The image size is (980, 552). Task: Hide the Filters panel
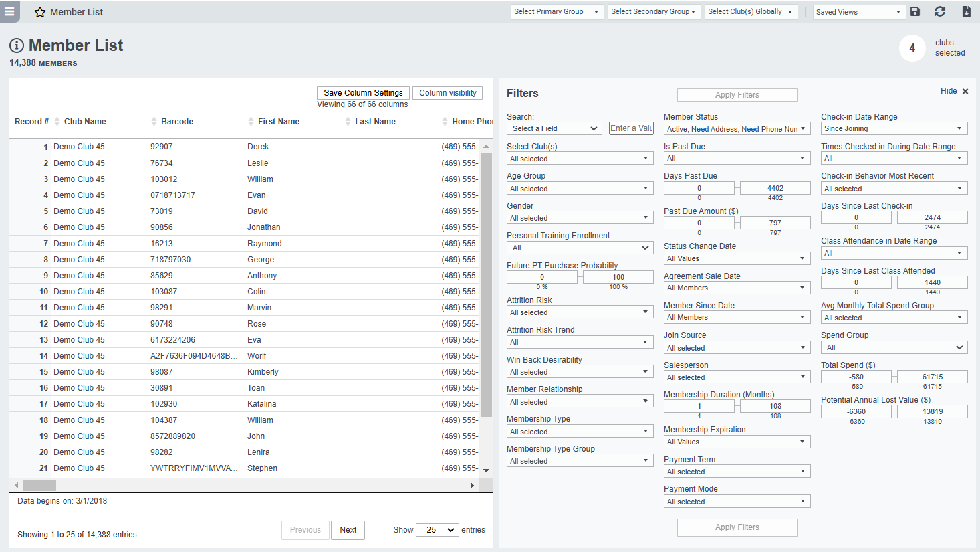point(949,90)
